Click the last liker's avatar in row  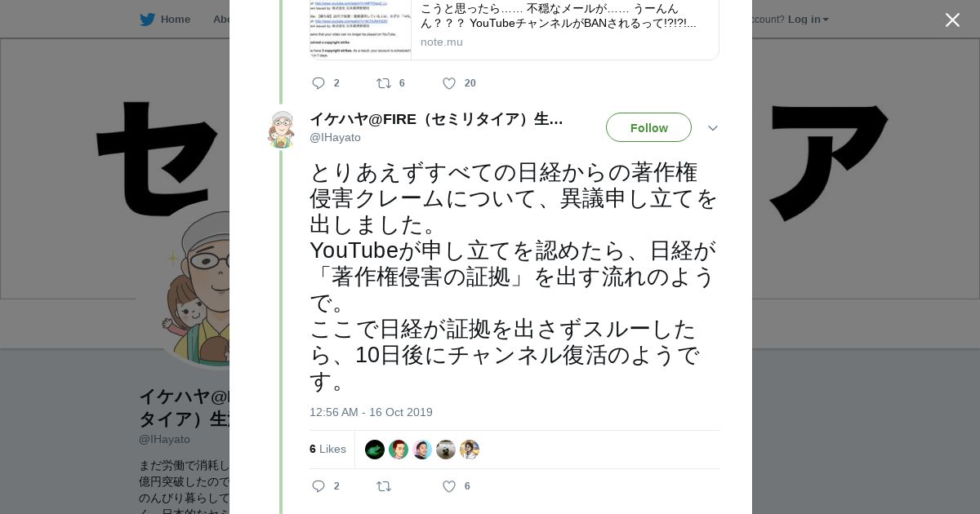470,450
